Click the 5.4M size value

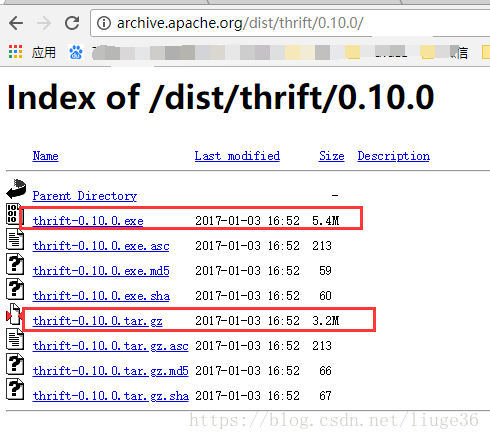click(x=326, y=221)
